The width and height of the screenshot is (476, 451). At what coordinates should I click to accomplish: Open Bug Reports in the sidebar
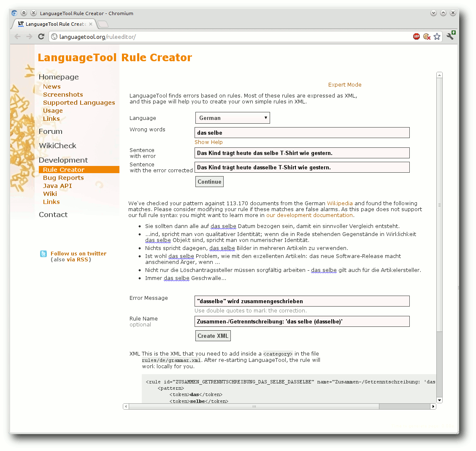coord(63,178)
